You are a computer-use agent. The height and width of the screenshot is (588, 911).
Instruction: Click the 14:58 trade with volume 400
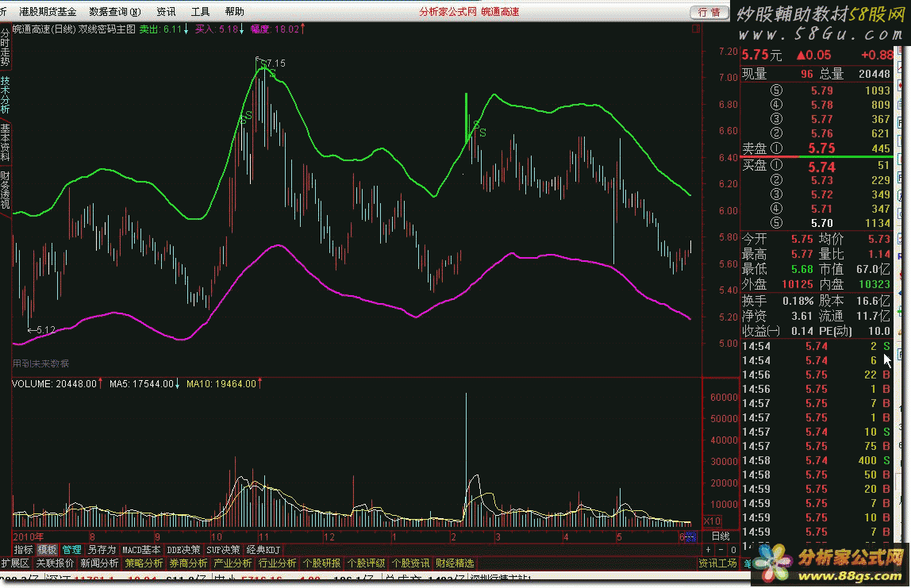pos(816,460)
